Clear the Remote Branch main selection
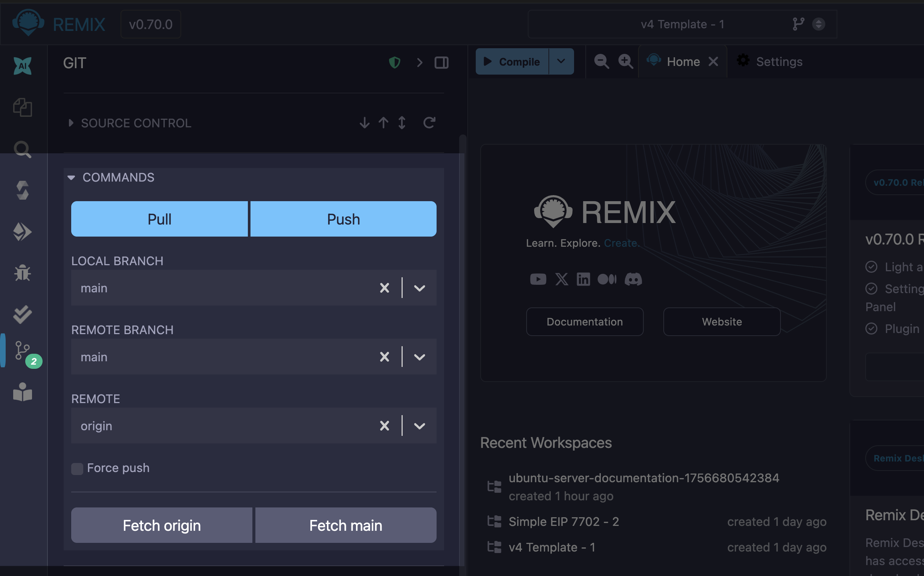Screen dimensions: 924x576 point(384,357)
